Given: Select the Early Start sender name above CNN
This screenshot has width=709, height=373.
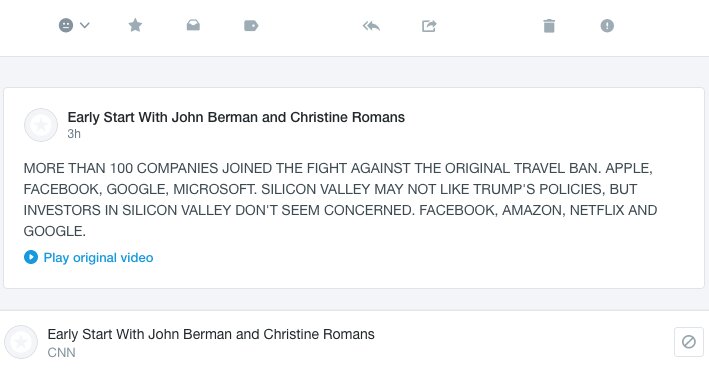Looking at the screenshot, I should coord(211,334).
